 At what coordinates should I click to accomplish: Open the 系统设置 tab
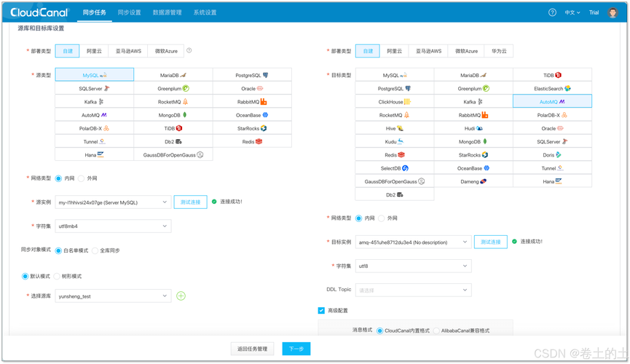coord(205,12)
